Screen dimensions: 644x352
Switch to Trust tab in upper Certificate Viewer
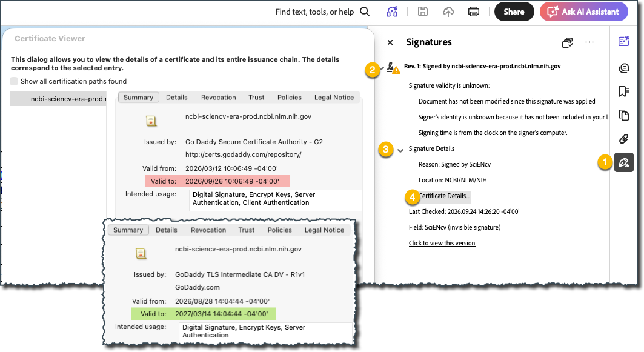pyautogui.click(x=256, y=98)
